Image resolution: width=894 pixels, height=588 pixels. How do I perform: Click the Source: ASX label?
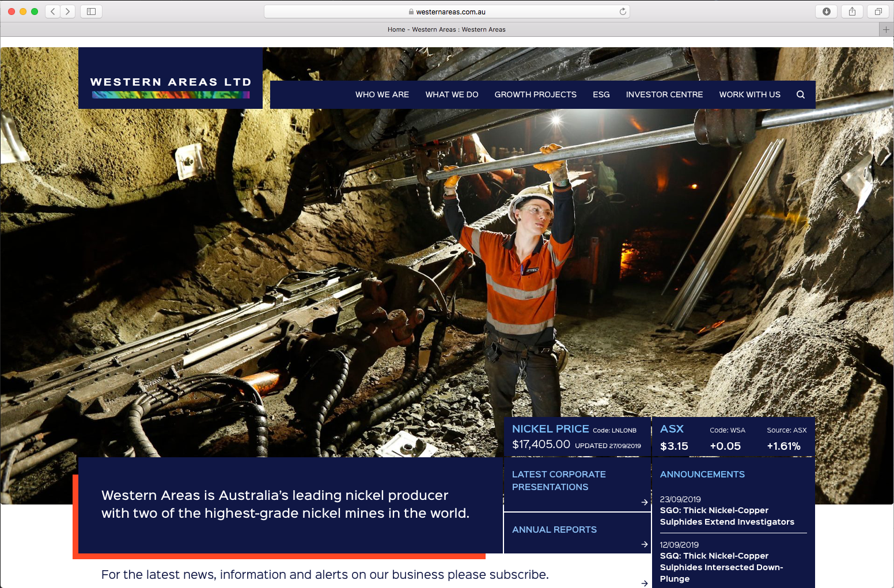tap(786, 430)
